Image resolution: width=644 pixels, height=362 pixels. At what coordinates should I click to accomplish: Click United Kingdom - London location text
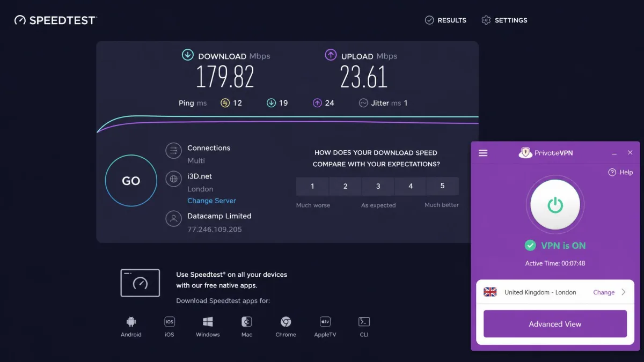pyautogui.click(x=540, y=292)
